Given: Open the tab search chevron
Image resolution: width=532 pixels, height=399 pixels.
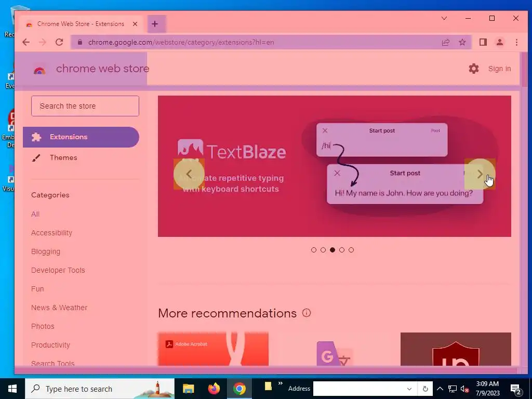Looking at the screenshot, I should [x=444, y=18].
